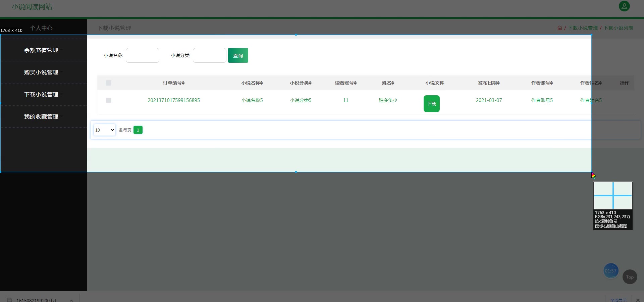Click cell 小说名称5
The image size is (644, 302).
click(x=252, y=100)
